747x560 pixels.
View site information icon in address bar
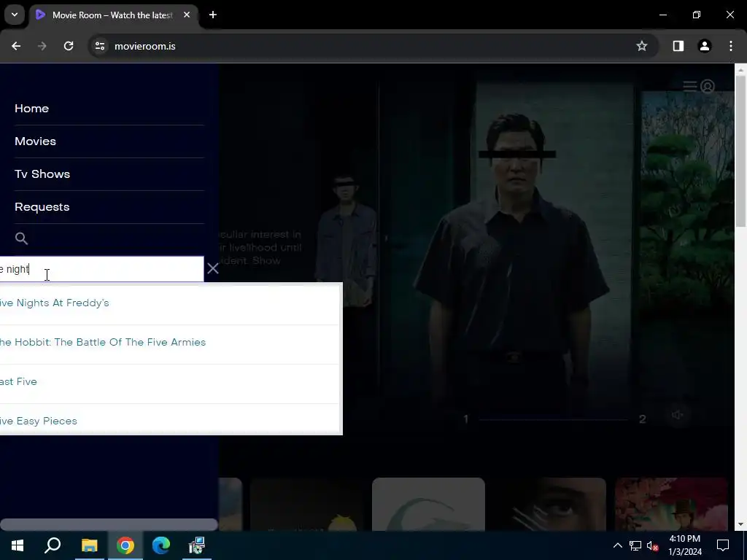click(x=100, y=46)
